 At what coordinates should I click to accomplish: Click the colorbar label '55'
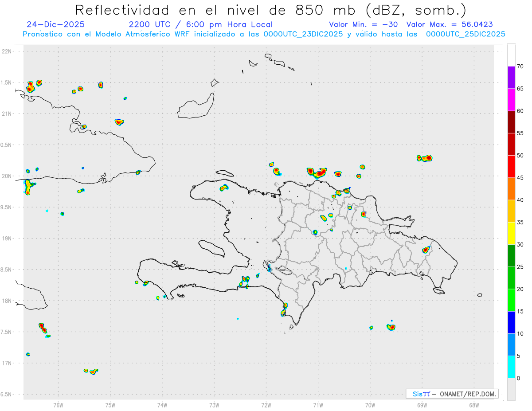(520, 133)
